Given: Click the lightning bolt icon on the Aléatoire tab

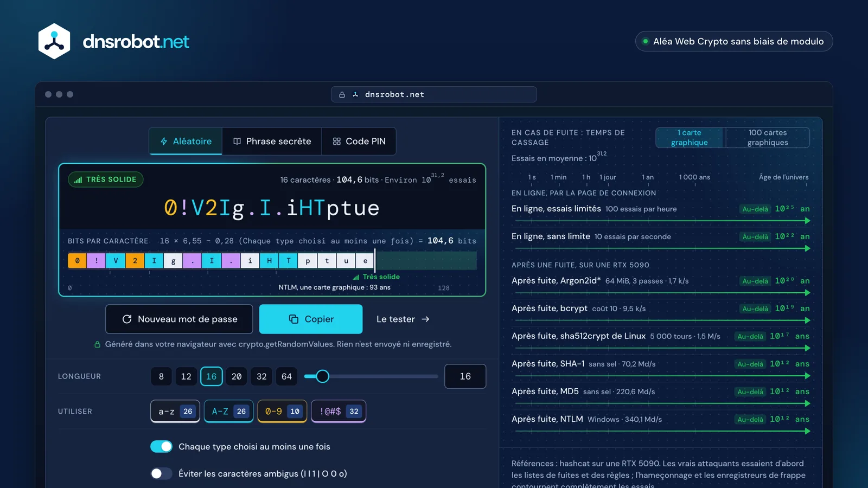Looking at the screenshot, I should click(164, 142).
